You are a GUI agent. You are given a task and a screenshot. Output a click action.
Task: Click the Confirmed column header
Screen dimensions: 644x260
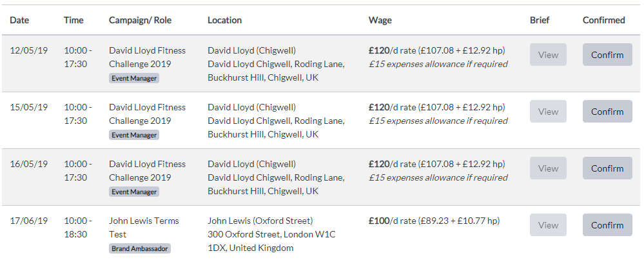pos(604,20)
